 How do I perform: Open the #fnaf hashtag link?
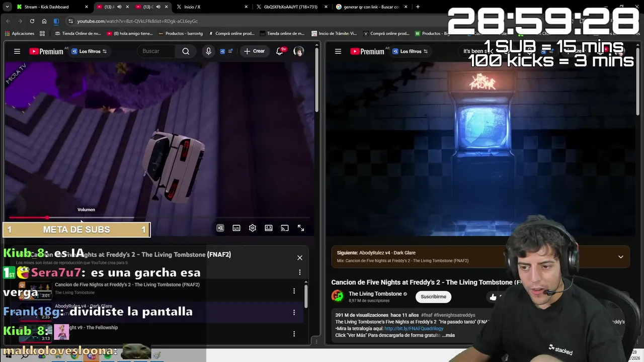427,315
